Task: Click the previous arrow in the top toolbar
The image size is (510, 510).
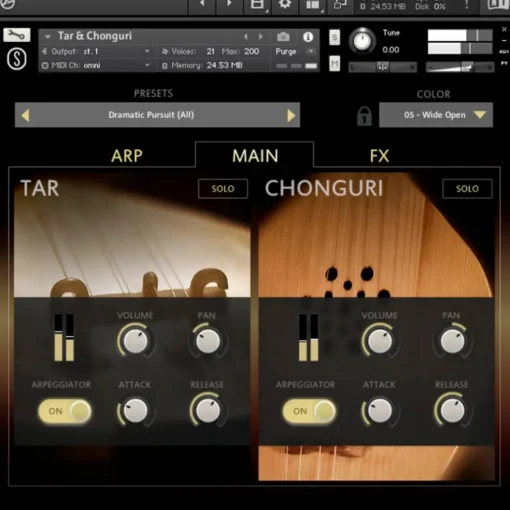Action: point(202,4)
